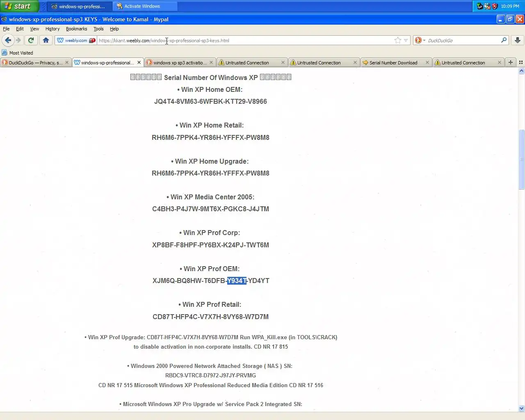Screen dimensions: 525x420
Task: Click the 'Win XP Prof OEM:' label
Action: pyautogui.click(x=210, y=269)
